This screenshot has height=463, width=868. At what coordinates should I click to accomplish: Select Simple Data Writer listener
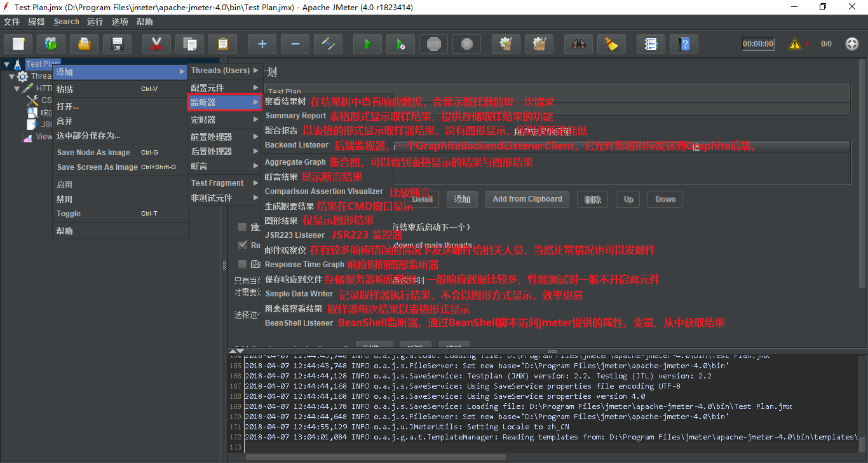coord(299,294)
